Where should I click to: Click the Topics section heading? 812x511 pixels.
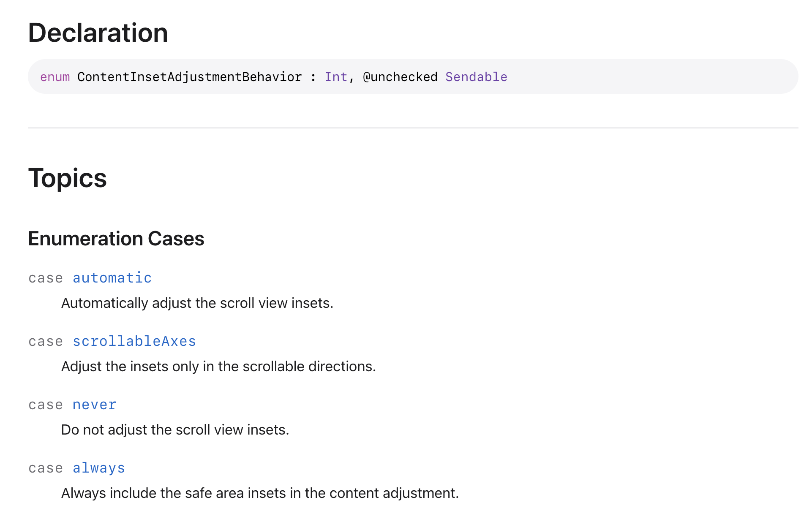tap(68, 178)
